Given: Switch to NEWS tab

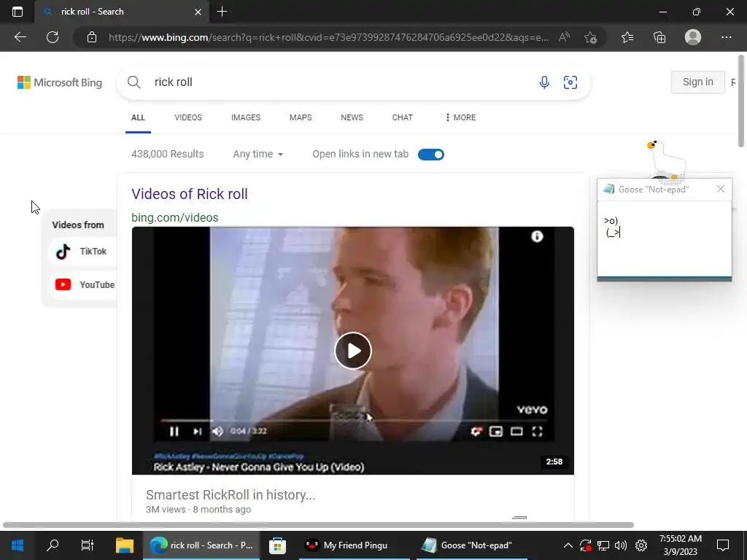Looking at the screenshot, I should (x=352, y=117).
